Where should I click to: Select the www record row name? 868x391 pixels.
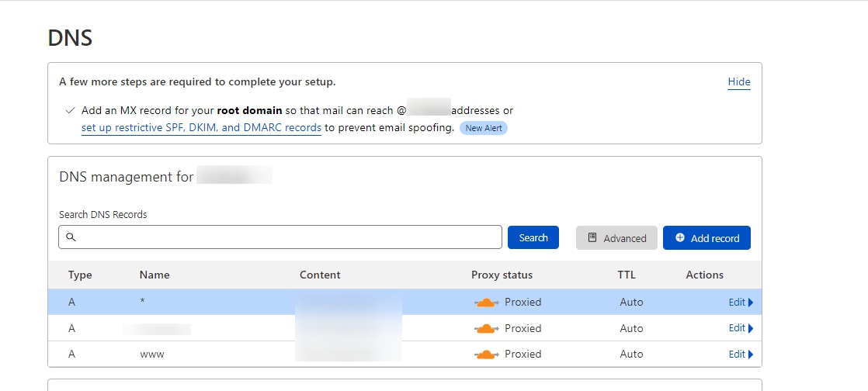coord(152,355)
